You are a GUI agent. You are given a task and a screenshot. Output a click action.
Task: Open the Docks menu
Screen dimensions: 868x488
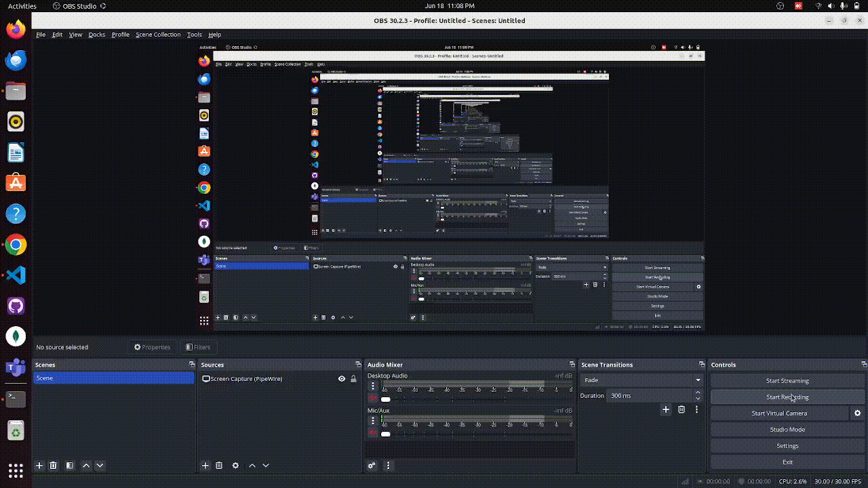pos(97,35)
